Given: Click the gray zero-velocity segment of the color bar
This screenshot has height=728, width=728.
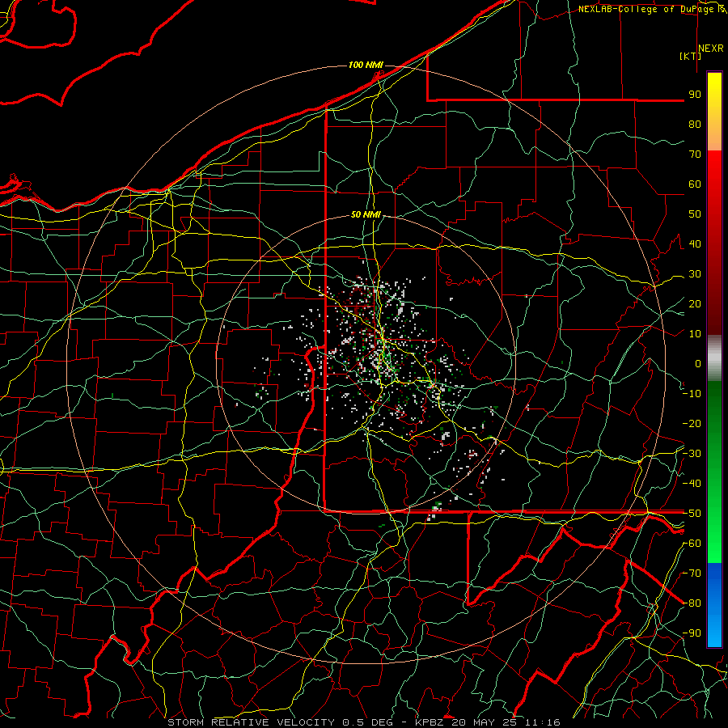Looking at the screenshot, I should [x=714, y=358].
